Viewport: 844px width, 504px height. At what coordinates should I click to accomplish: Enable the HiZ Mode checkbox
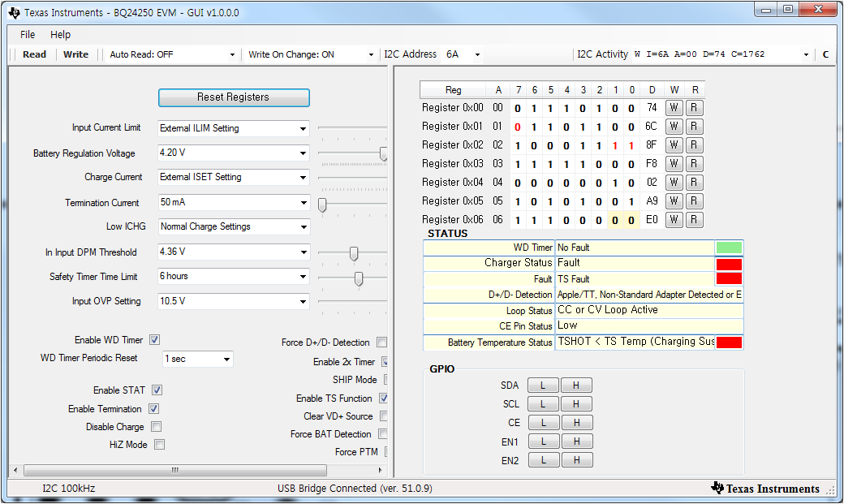159,444
